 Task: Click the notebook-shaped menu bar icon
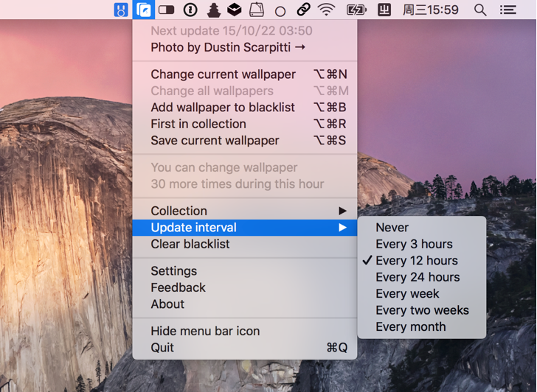(x=257, y=10)
